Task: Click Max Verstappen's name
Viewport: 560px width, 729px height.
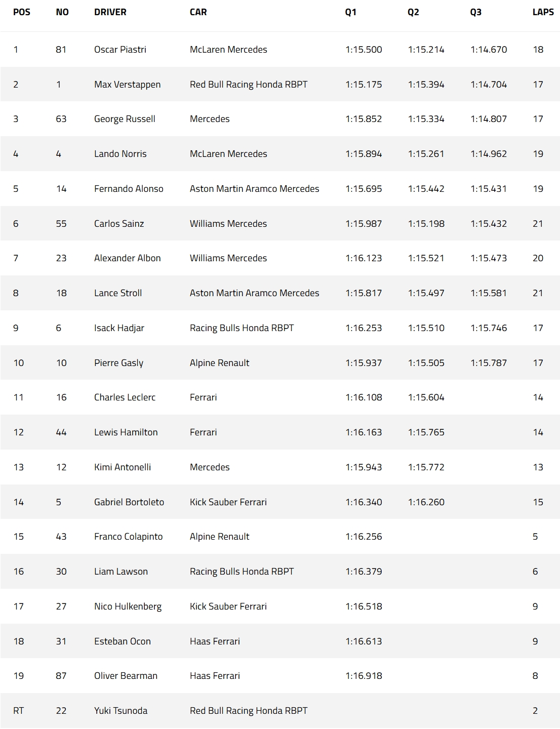Action: (127, 85)
